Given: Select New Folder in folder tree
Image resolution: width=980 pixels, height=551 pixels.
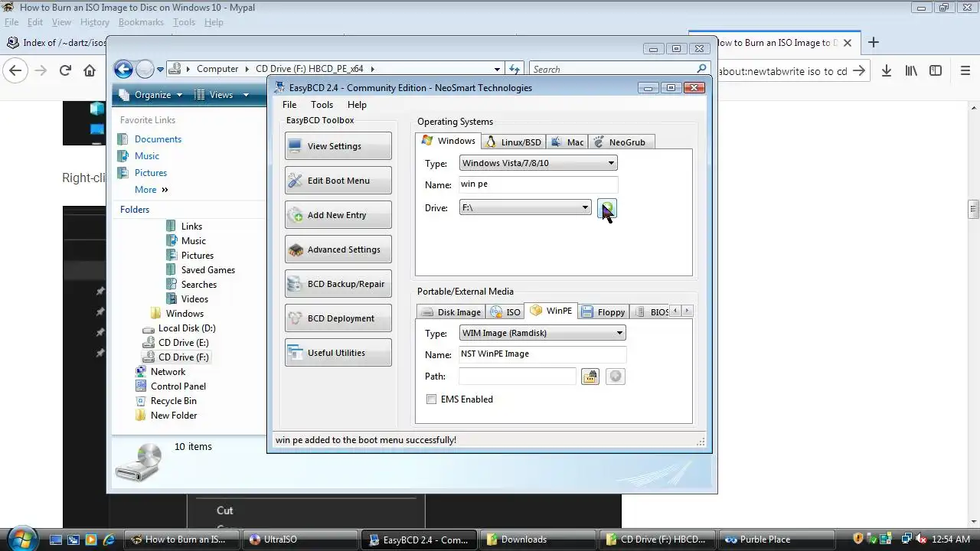Looking at the screenshot, I should 174,416.
